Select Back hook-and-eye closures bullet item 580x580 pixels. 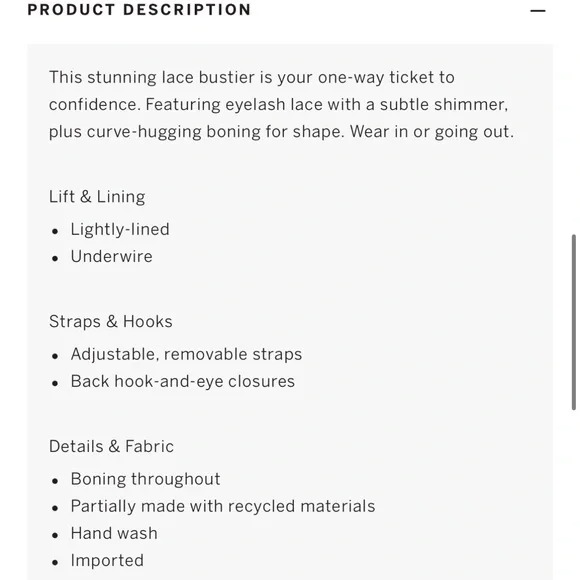pyautogui.click(x=183, y=381)
